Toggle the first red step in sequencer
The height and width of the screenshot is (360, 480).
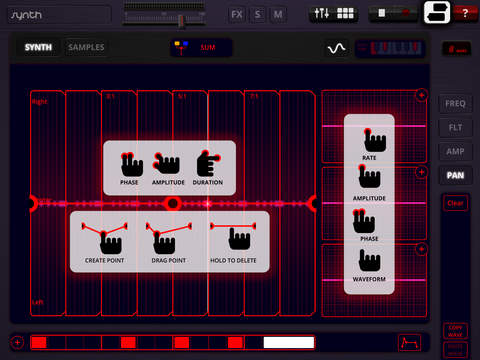(39, 342)
